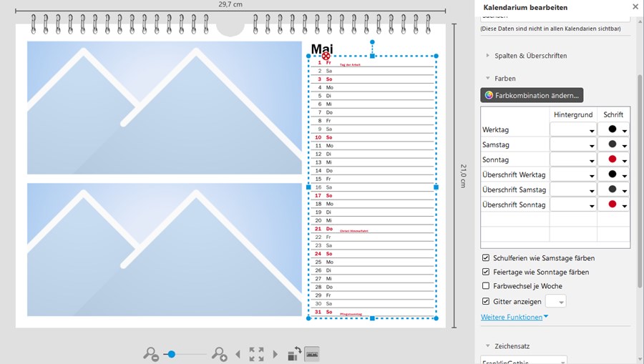Collapse the Zeichensatz section
The image size is (644, 364).
[487, 346]
